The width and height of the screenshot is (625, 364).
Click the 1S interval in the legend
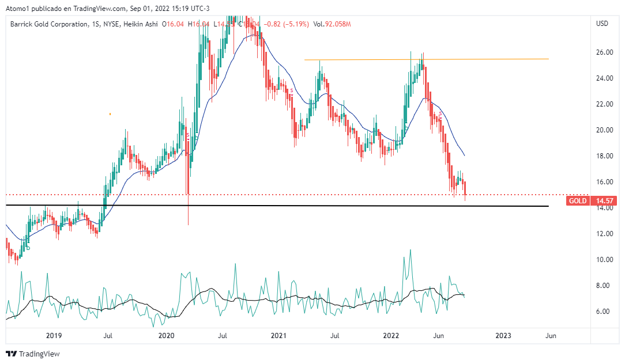95,24
